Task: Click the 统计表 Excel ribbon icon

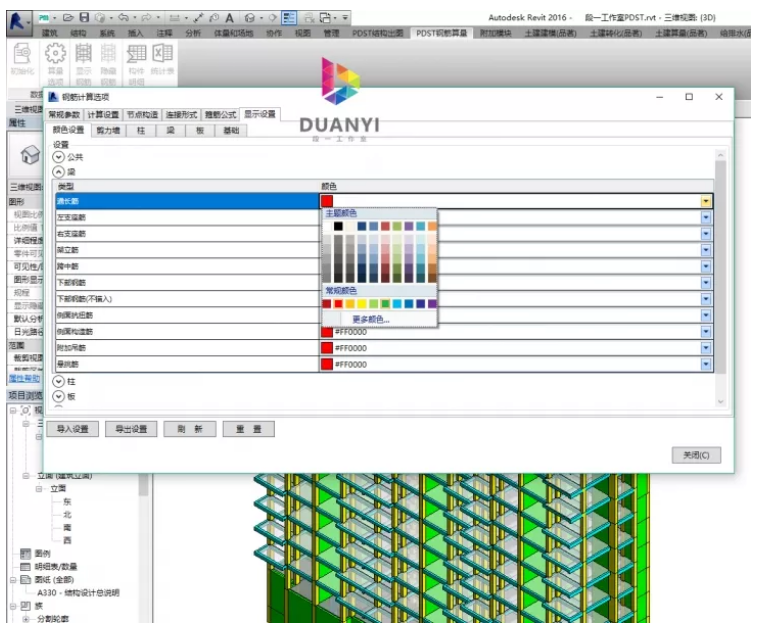Action: (162, 59)
